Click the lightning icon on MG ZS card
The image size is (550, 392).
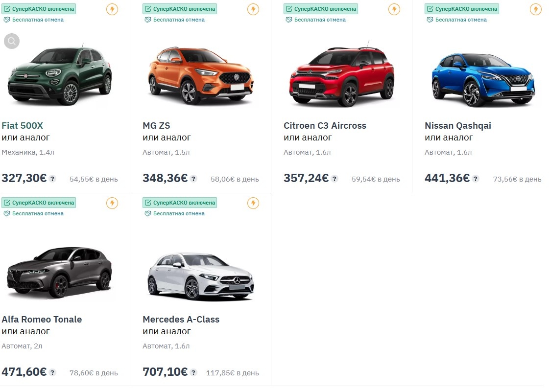click(x=253, y=9)
